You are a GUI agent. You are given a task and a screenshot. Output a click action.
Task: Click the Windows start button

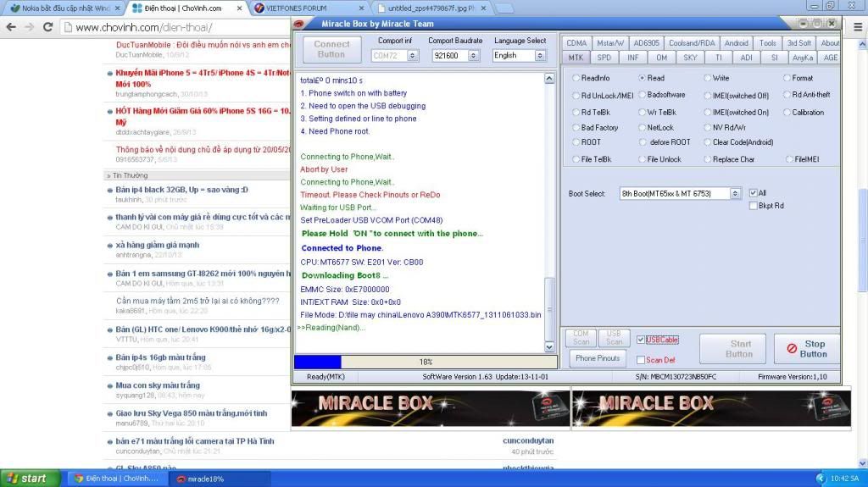click(31, 479)
